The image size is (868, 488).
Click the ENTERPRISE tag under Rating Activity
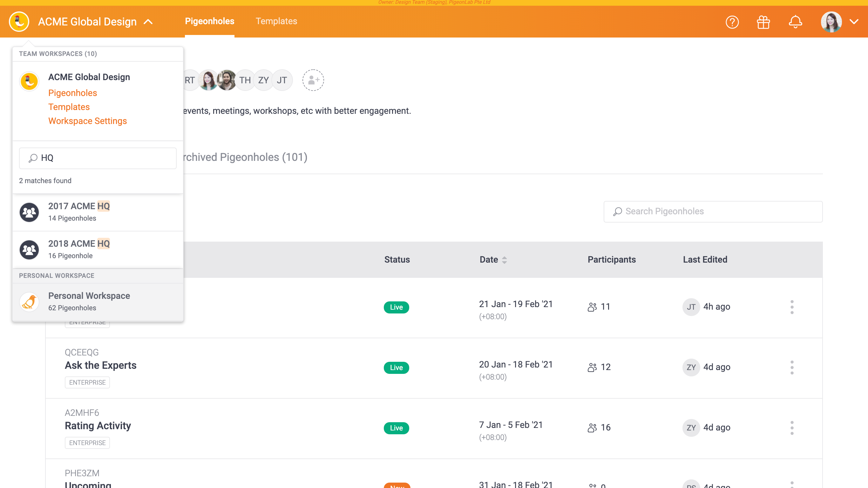pyautogui.click(x=87, y=443)
